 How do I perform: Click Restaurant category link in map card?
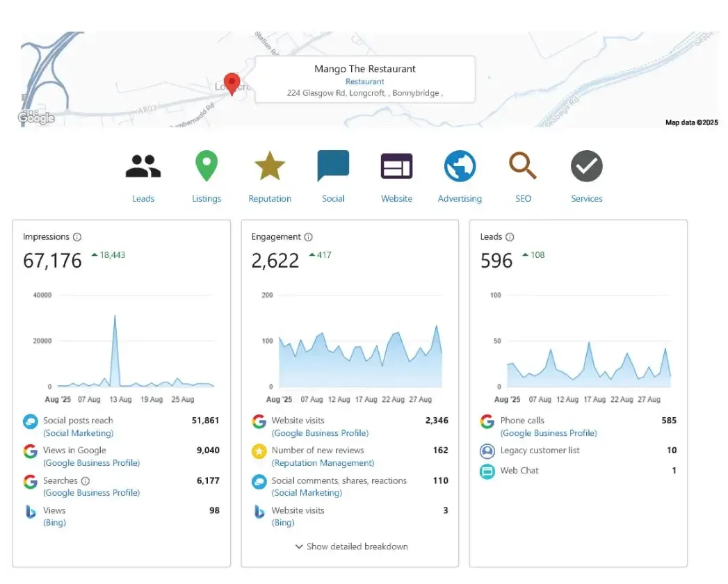(365, 81)
